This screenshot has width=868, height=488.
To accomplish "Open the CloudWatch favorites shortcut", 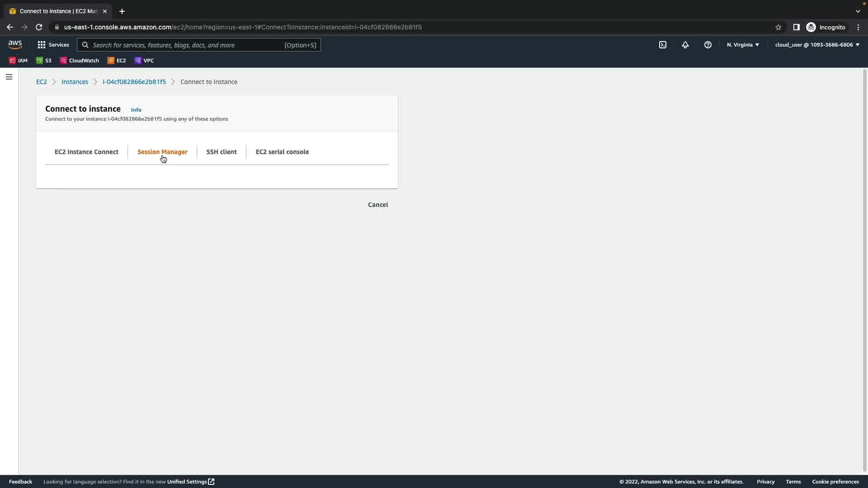I will (x=80, y=61).
